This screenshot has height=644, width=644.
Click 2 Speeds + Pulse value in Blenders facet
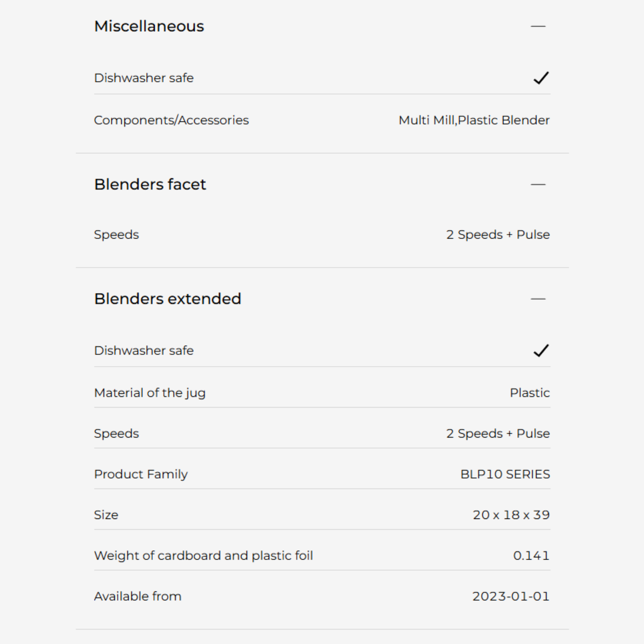coord(498,235)
